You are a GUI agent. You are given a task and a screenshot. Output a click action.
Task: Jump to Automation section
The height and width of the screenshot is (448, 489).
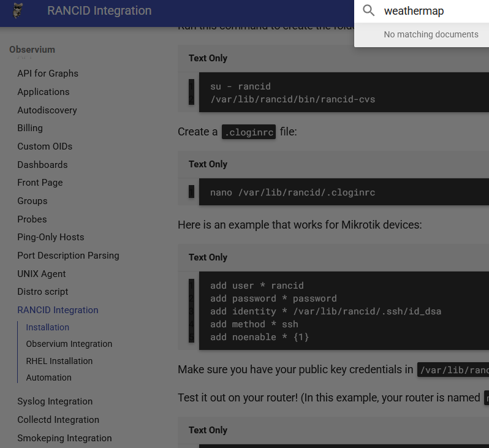tap(48, 378)
